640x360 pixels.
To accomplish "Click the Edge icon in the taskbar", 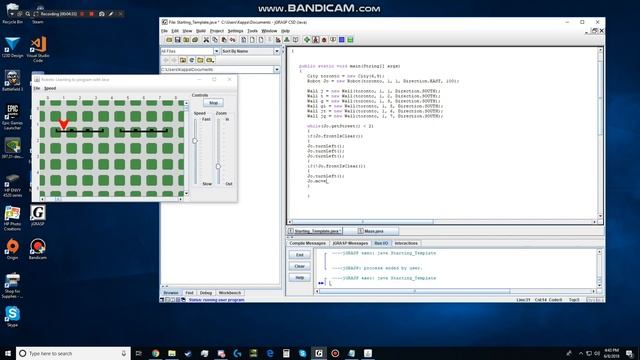I will [x=270, y=353].
